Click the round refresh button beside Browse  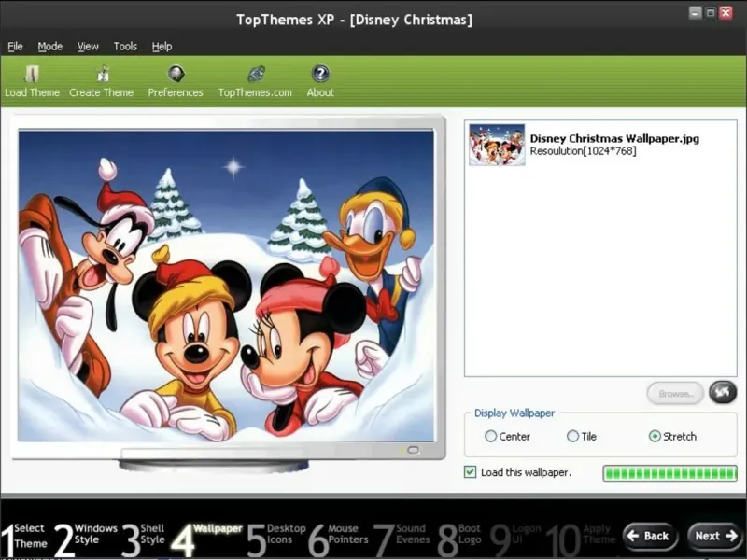(722, 392)
